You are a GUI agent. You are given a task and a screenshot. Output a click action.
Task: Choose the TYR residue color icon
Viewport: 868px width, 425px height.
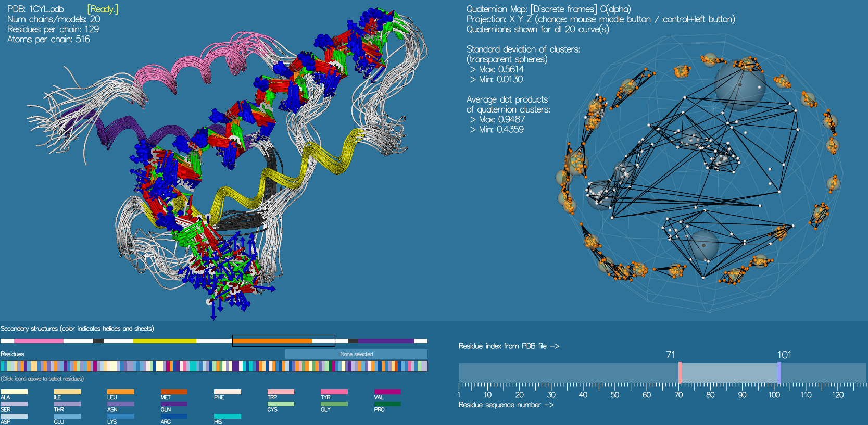334,392
